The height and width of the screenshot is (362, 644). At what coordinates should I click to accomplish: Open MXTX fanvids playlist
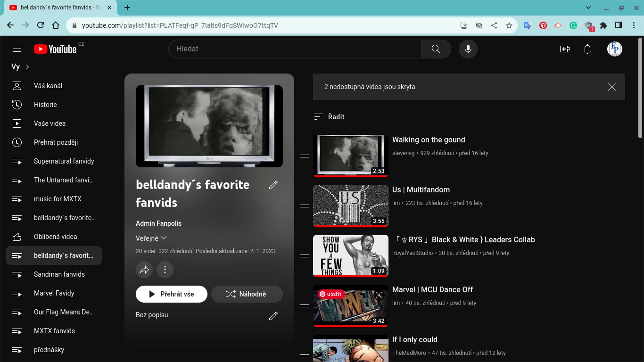54,331
